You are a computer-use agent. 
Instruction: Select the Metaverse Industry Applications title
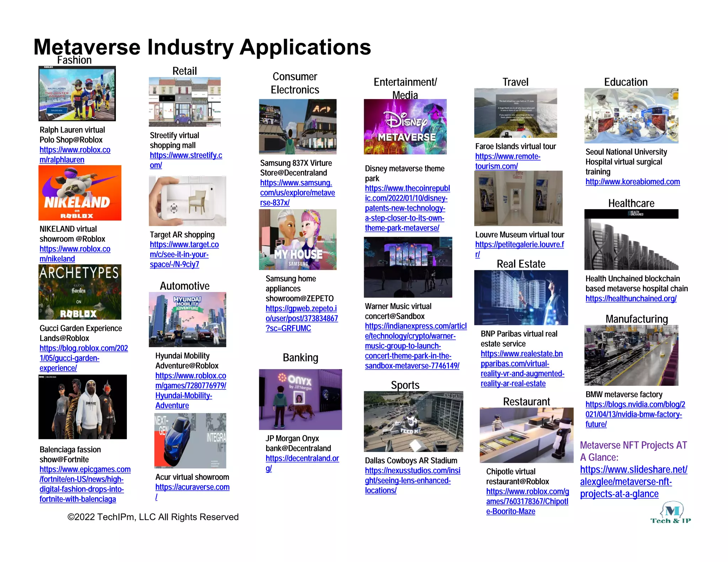pos(202,47)
